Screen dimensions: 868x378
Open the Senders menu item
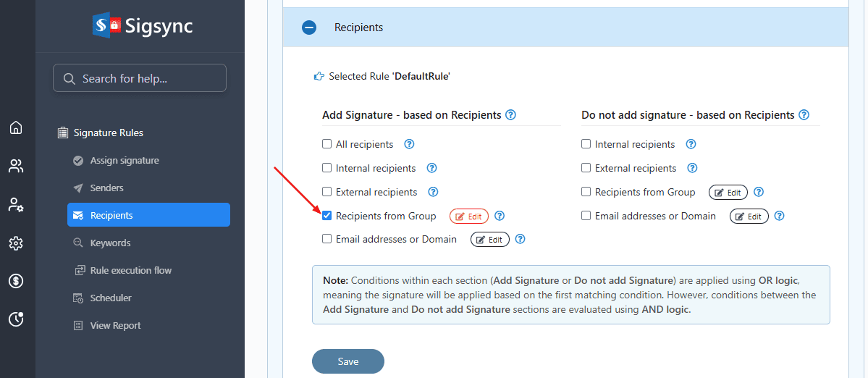(x=106, y=188)
